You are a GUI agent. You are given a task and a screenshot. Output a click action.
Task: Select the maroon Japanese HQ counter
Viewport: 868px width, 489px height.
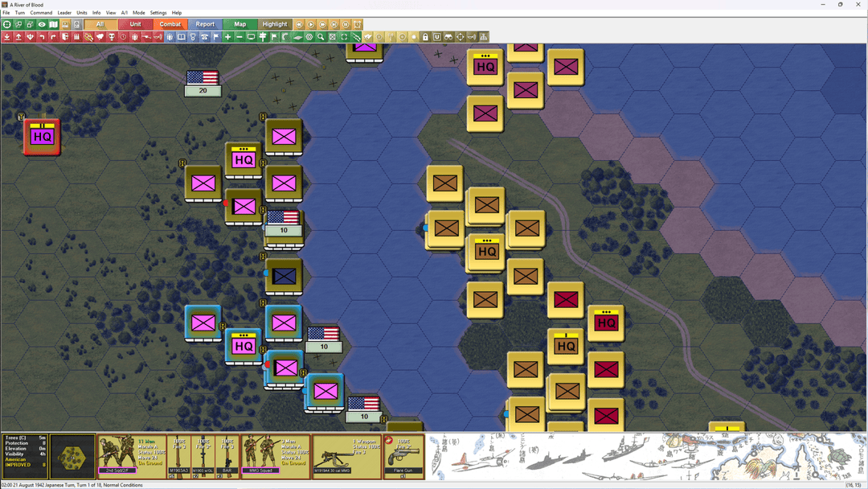(x=485, y=67)
